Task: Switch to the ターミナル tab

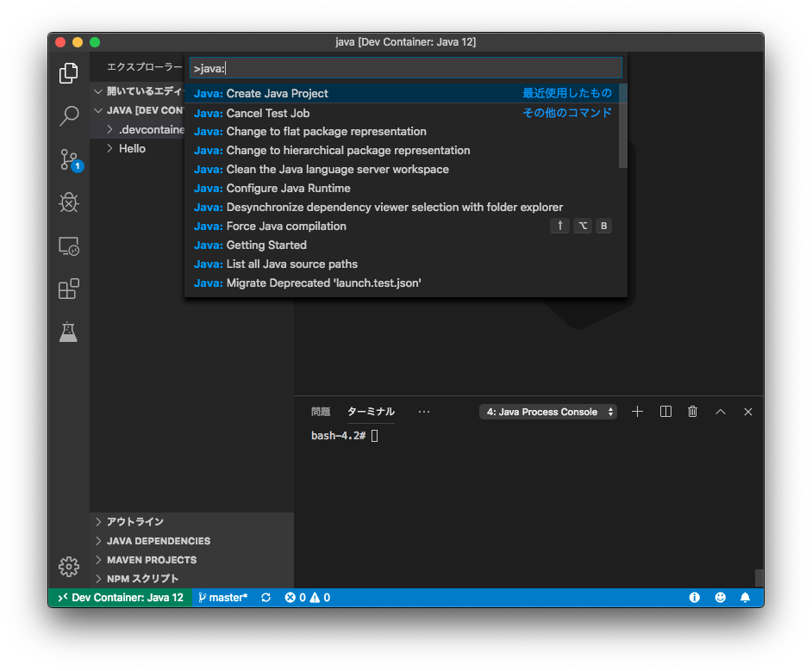Action: tap(371, 412)
